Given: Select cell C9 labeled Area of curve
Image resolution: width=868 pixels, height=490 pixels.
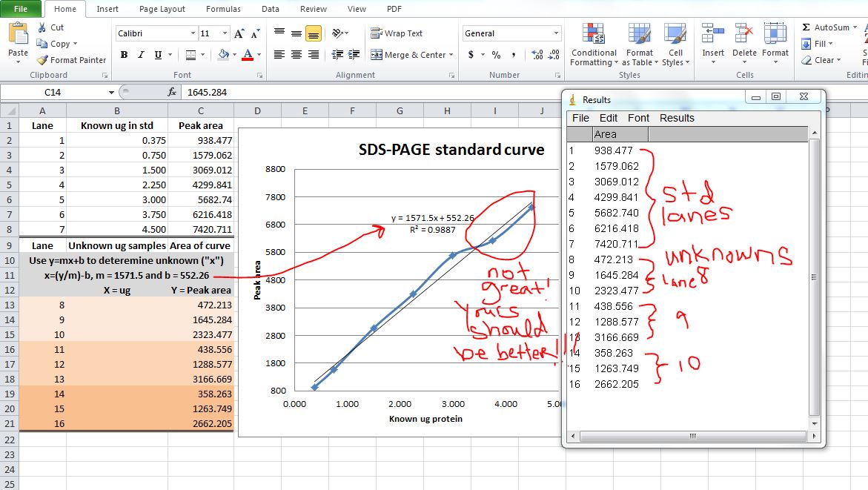Looking at the screenshot, I should [200, 245].
